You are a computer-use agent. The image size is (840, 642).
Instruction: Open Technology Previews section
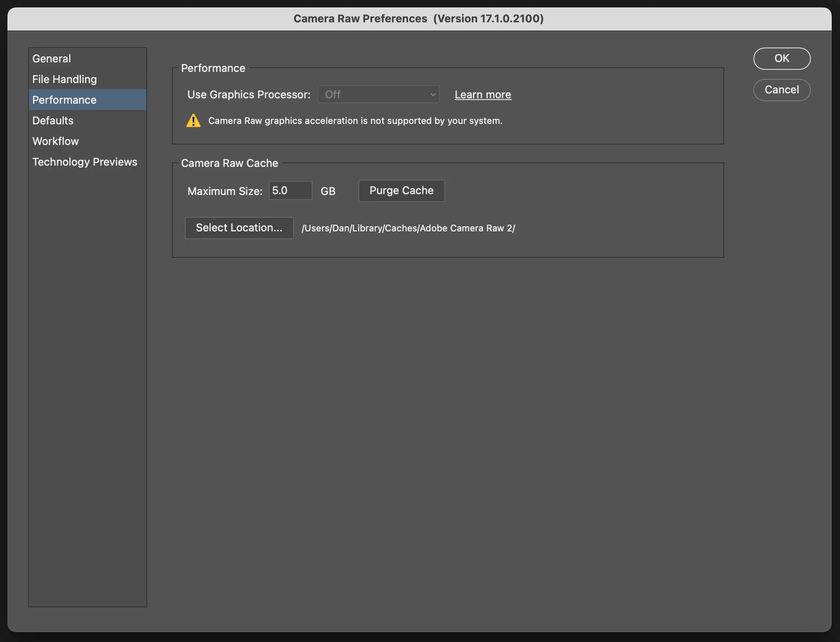[85, 162]
